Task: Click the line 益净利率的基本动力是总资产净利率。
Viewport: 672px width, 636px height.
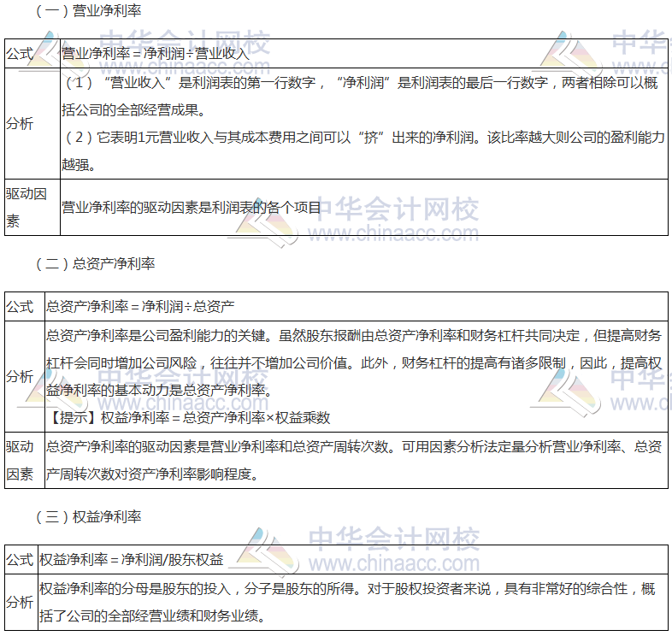Action: [159, 390]
